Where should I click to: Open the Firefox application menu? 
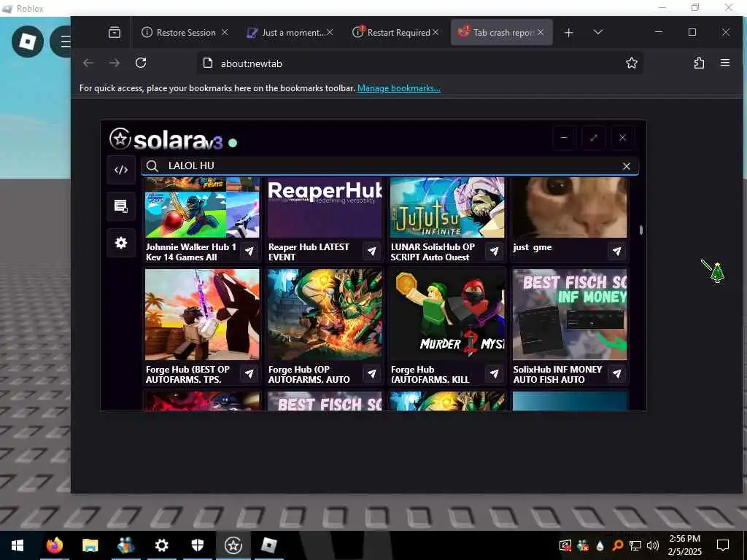click(x=724, y=63)
